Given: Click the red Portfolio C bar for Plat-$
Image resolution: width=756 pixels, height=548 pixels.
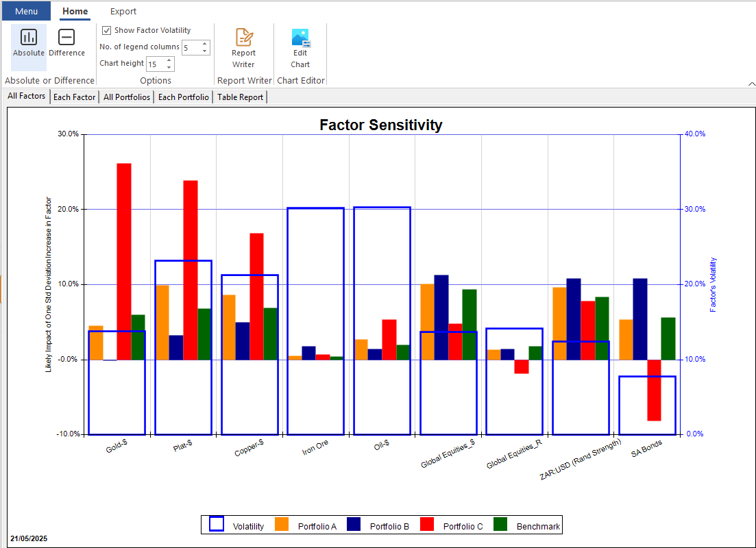Looking at the screenshot, I should 191,270.
